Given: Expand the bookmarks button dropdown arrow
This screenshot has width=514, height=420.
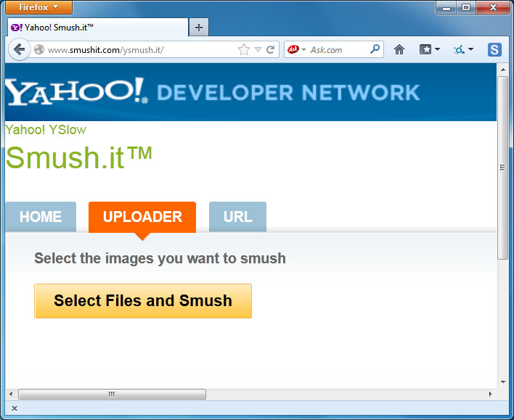Looking at the screenshot, I should pyautogui.click(x=437, y=49).
